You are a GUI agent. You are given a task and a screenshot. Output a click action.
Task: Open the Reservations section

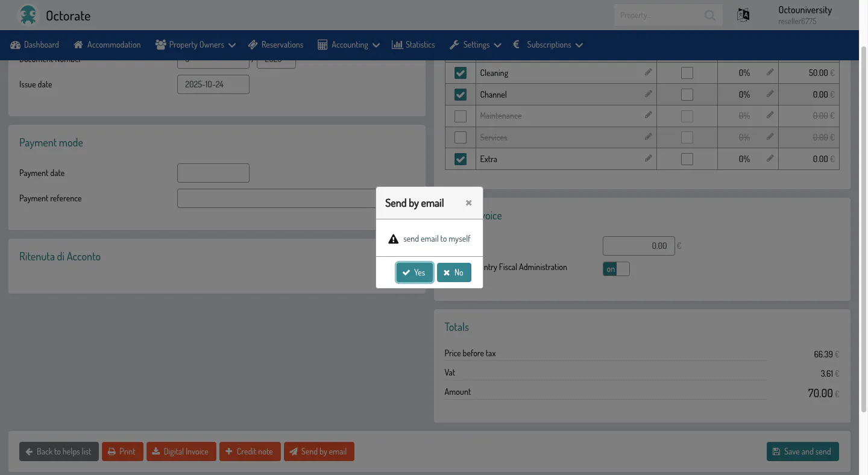[x=275, y=45]
